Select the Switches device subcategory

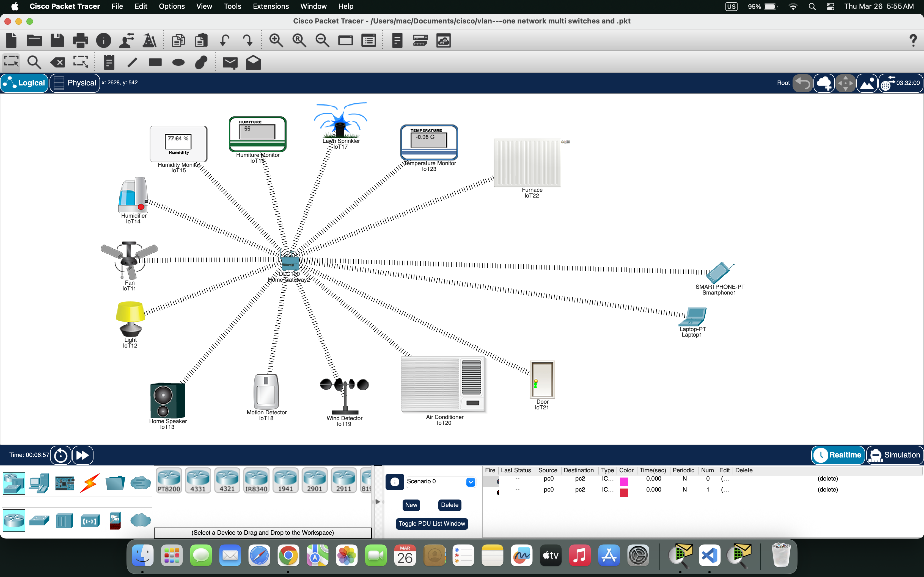(39, 520)
